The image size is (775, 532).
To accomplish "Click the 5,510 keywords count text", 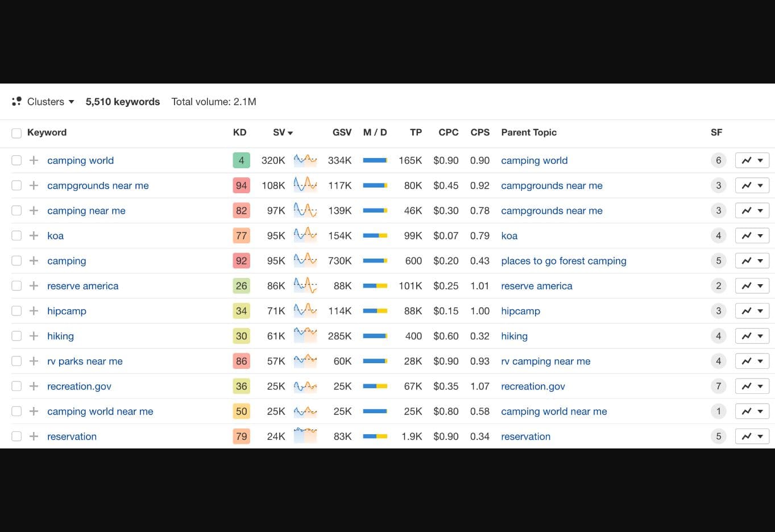I will [123, 102].
